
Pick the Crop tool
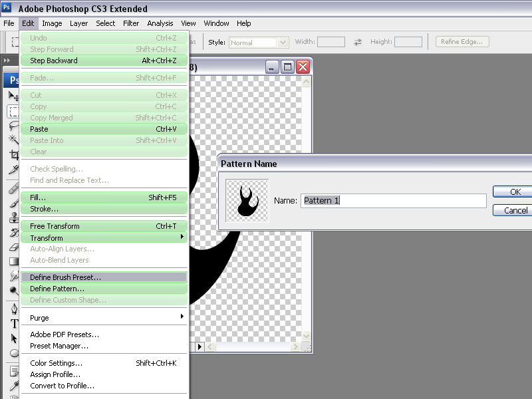pyautogui.click(x=13, y=155)
